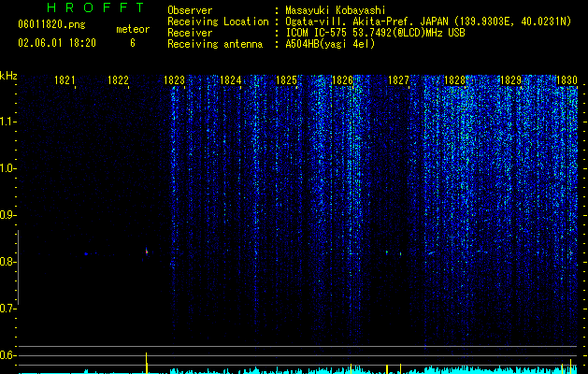Click the 'Receiver' field label
The width and height of the screenshot is (588, 374).
coord(190,33)
